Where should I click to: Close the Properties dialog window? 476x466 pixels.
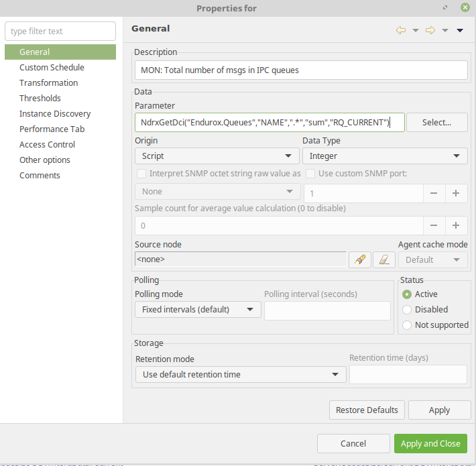coord(464,8)
